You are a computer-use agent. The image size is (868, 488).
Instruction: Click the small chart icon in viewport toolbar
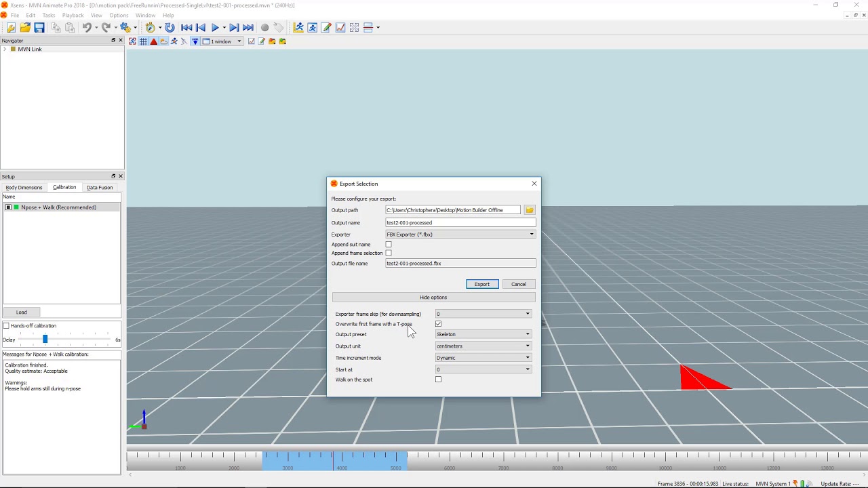[x=252, y=41]
